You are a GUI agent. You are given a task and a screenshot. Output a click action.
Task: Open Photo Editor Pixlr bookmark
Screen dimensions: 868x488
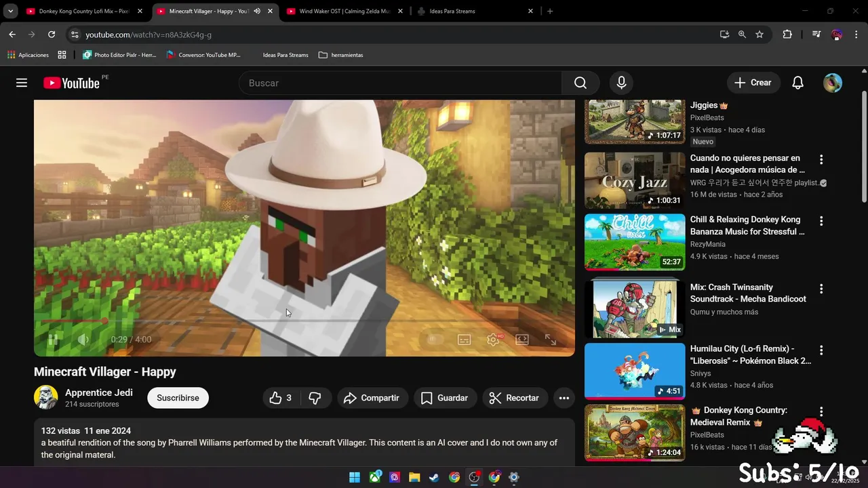pyautogui.click(x=119, y=55)
